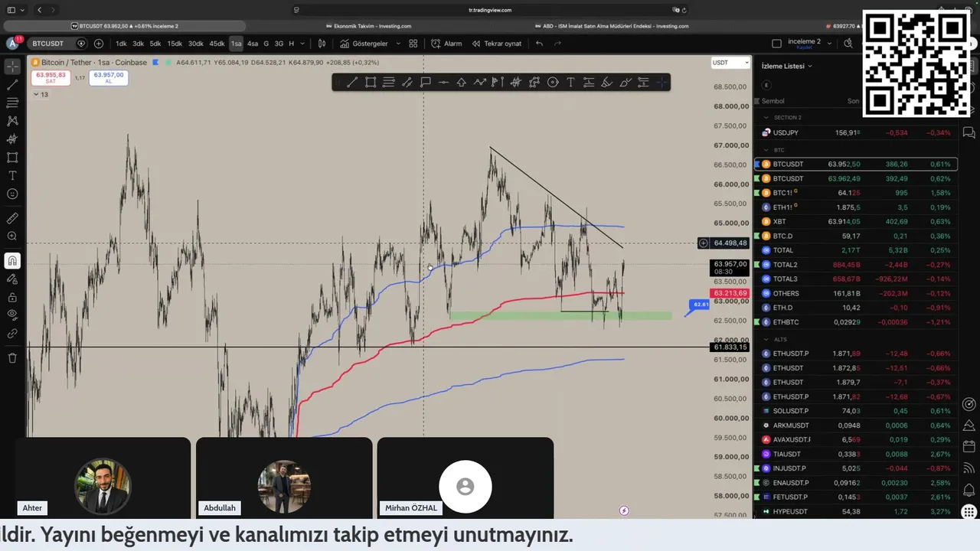The height and width of the screenshot is (551, 980).
Task: Open Fibonacci retracement tools in left sidebar
Action: click(12, 103)
